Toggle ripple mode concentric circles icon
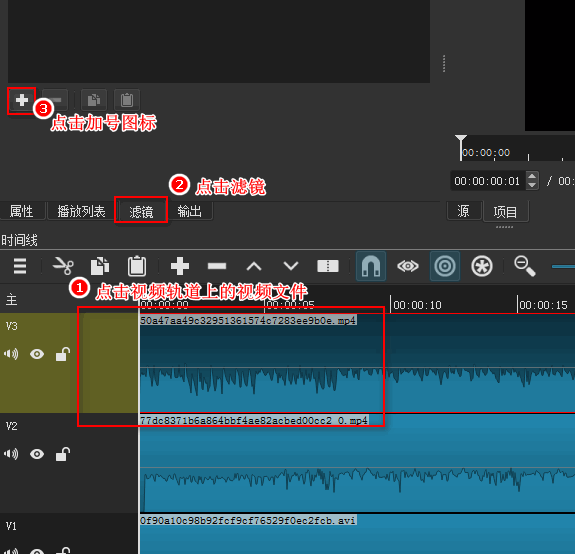575x554 pixels. pos(445,266)
